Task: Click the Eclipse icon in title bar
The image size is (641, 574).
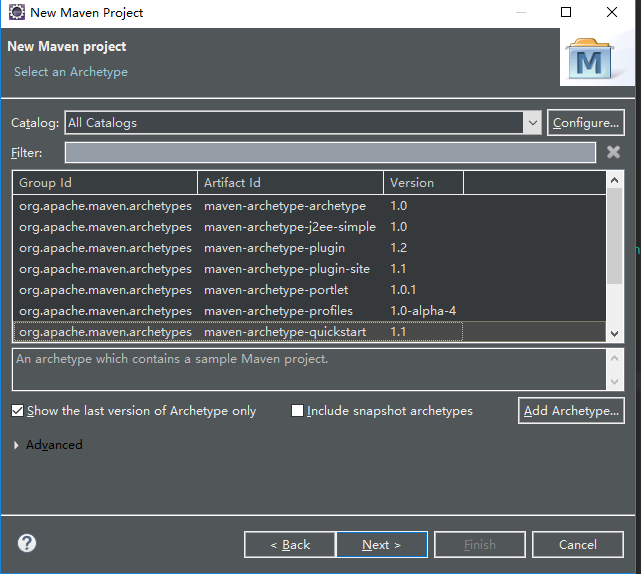Action: 17,12
